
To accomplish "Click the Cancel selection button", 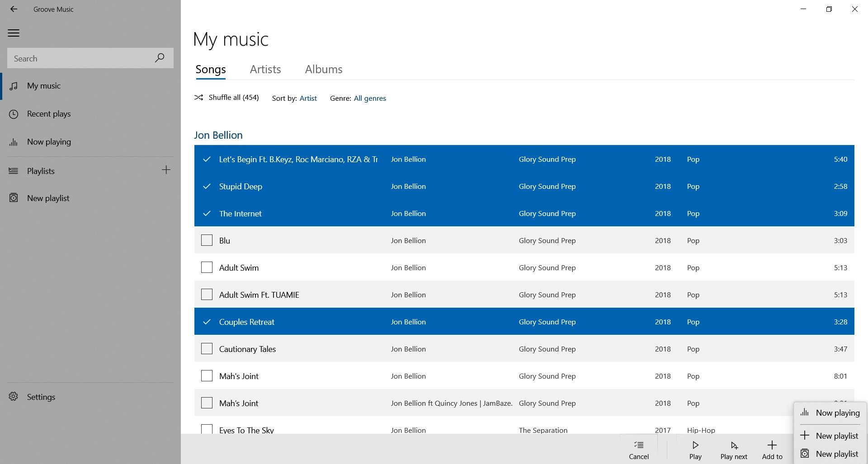I will [639, 450].
